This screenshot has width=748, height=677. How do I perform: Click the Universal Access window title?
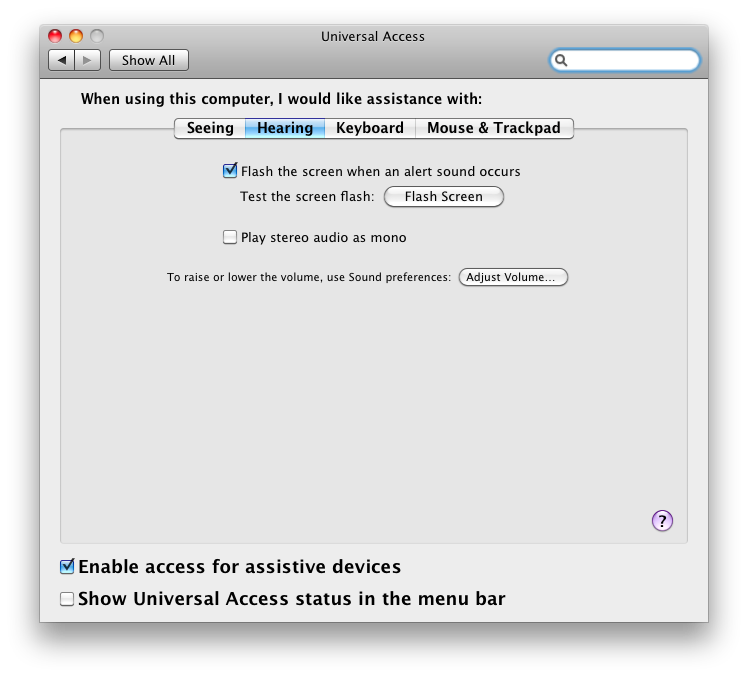[373, 36]
